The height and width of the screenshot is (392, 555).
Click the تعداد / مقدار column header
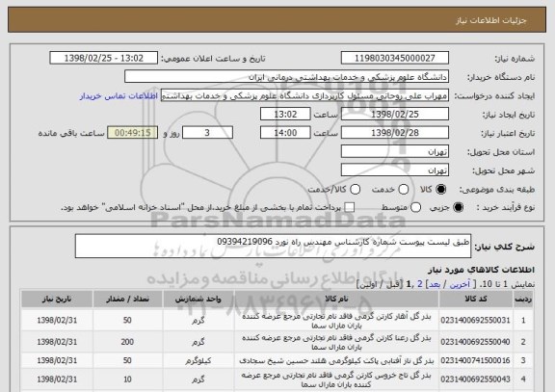[128, 300]
